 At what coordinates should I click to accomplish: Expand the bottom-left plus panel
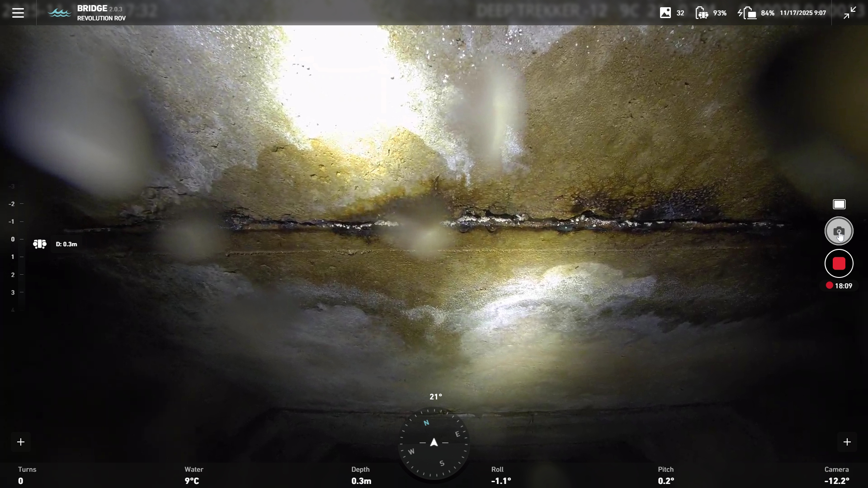[x=21, y=442]
